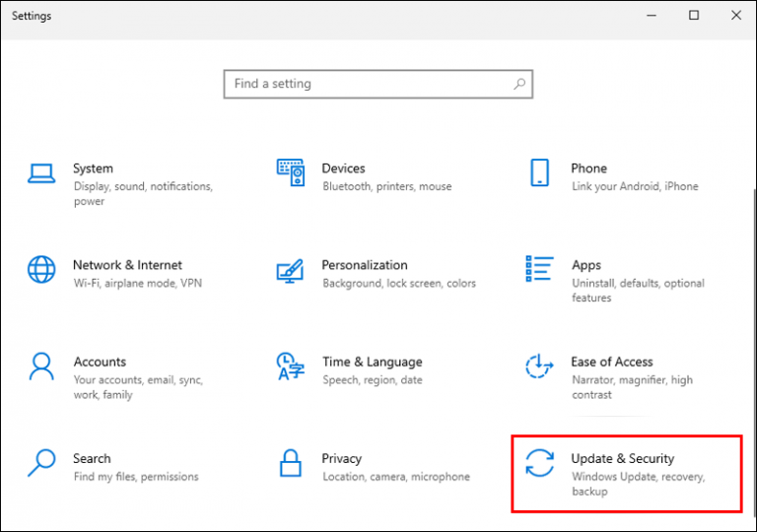757x532 pixels.
Task: Focus the Find a setting field
Action: (x=365, y=84)
